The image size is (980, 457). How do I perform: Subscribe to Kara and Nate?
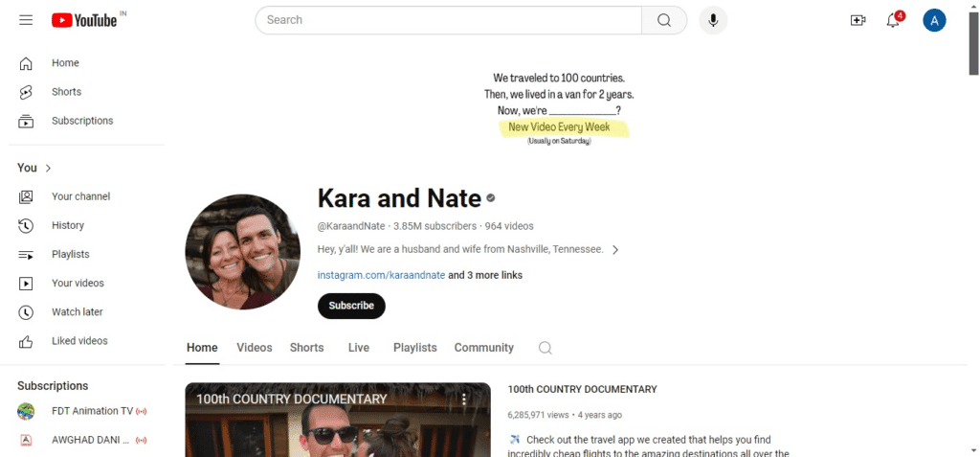click(351, 306)
